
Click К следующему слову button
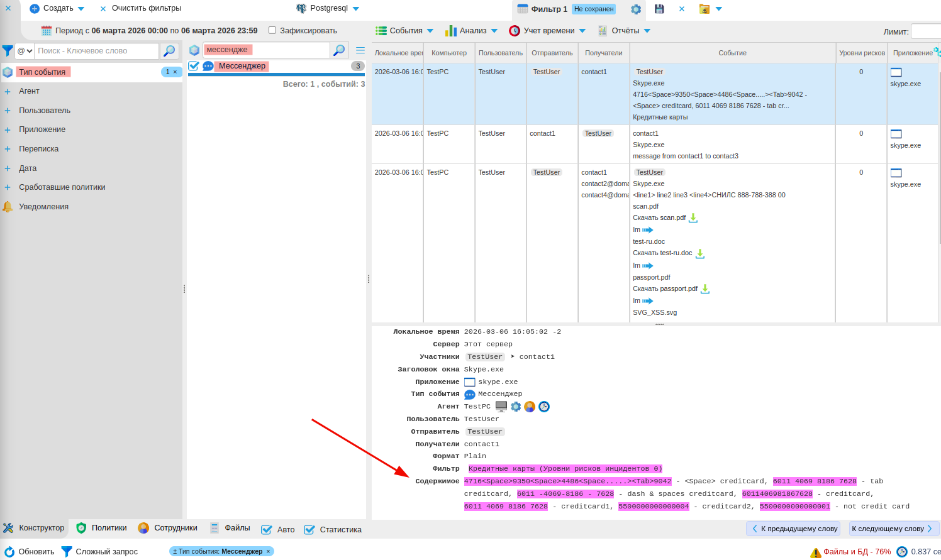pos(893,529)
